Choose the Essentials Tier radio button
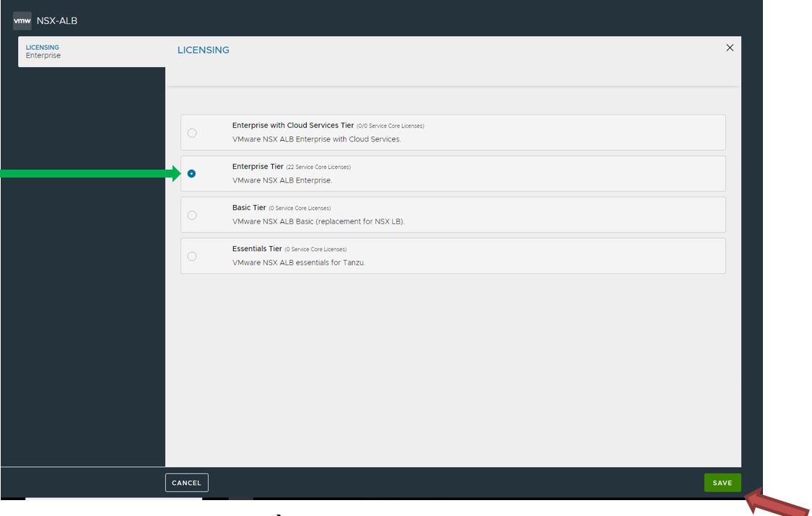The height and width of the screenshot is (516, 812). click(192, 256)
